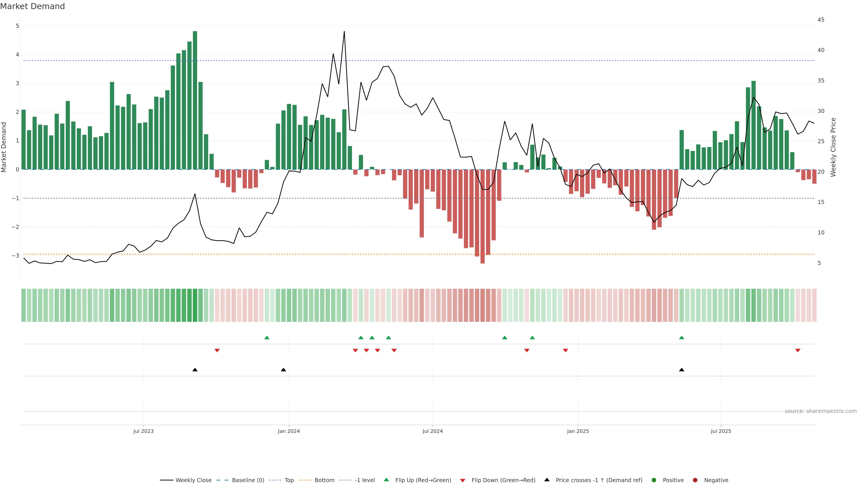Viewport: 868px width, 488px height.
Task: Click the Jan 2025 x-axis label
Action: click(x=578, y=431)
